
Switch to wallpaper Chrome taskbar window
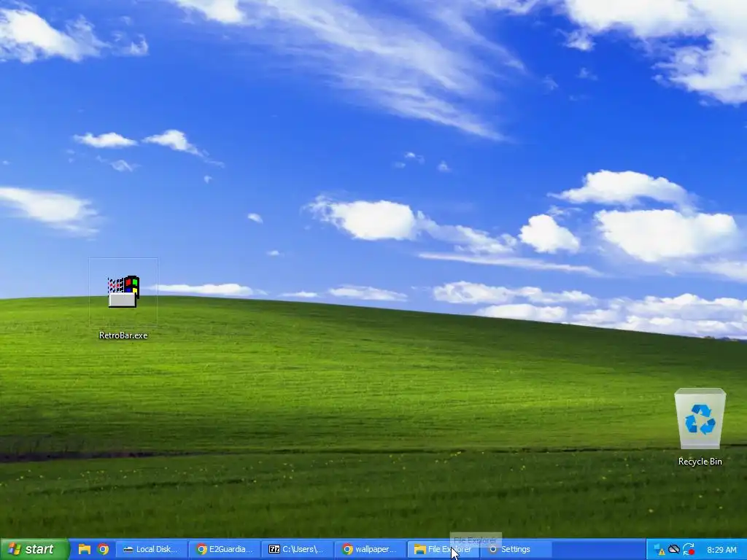[370, 549]
